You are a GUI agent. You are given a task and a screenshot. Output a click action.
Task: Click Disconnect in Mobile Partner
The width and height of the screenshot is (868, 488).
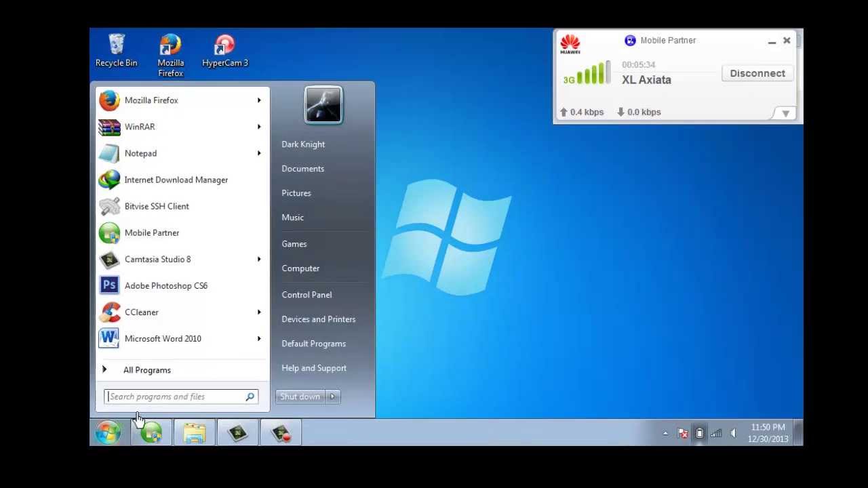coord(757,73)
